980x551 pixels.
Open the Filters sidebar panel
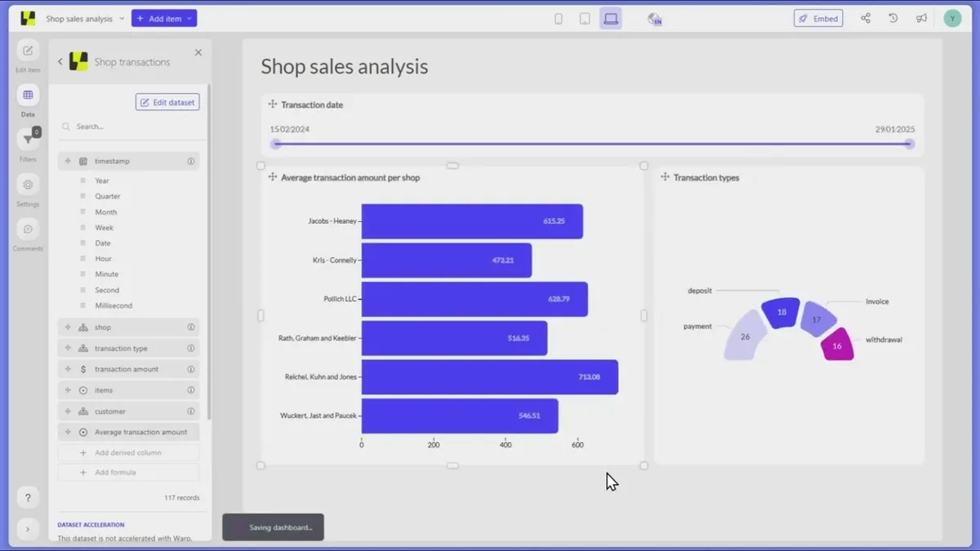coord(28,140)
